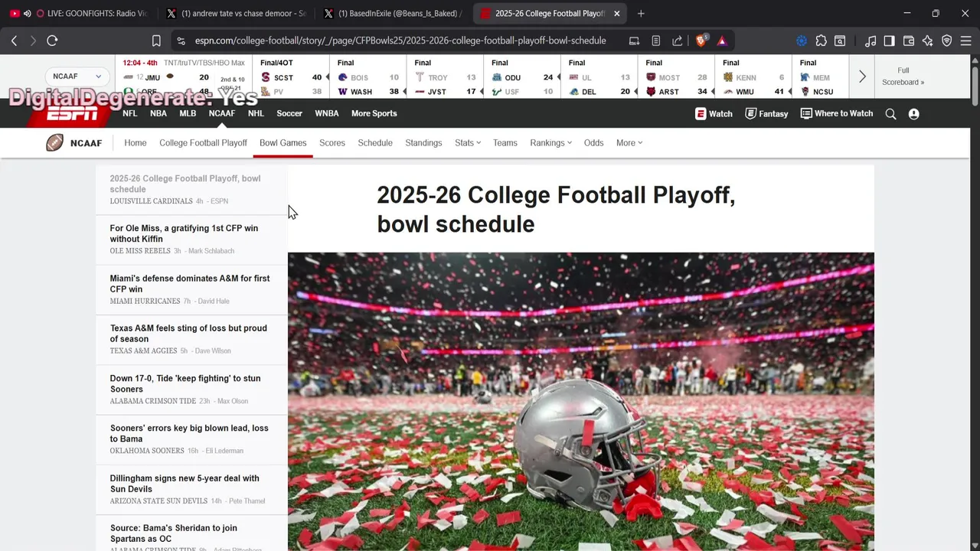Click the NCAAF football icon logo
The image size is (980, 551).
(54, 142)
